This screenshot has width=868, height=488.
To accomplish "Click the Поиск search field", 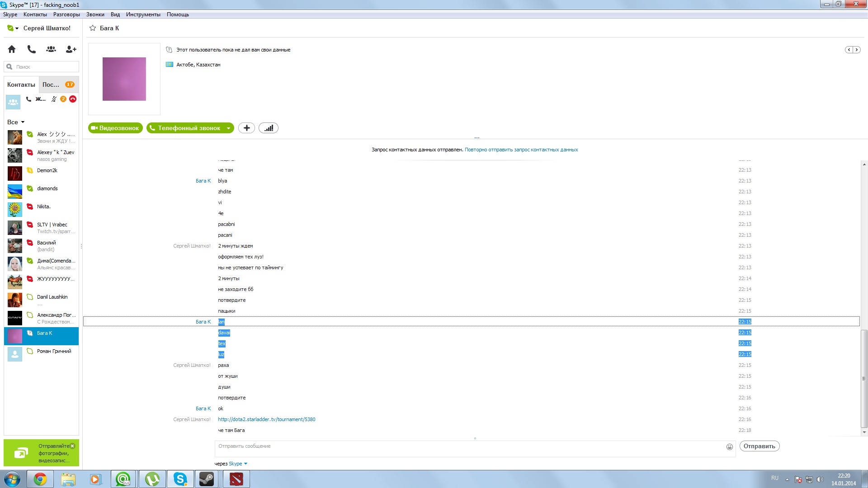I will click(x=42, y=66).
